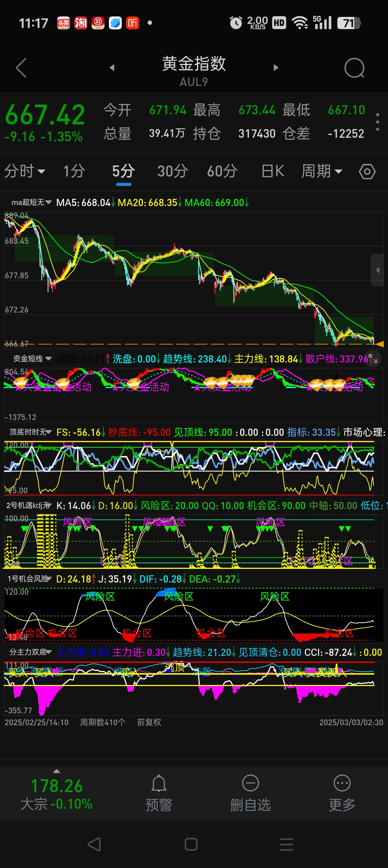This screenshot has height=868, width=388.
Task: Select the 30分 timeframe tab
Action: coord(173,171)
